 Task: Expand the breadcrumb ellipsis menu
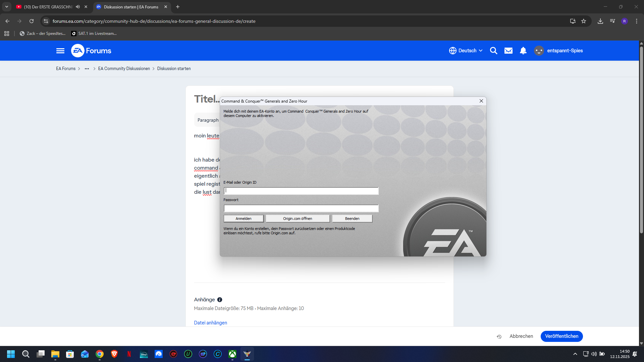[x=87, y=69]
